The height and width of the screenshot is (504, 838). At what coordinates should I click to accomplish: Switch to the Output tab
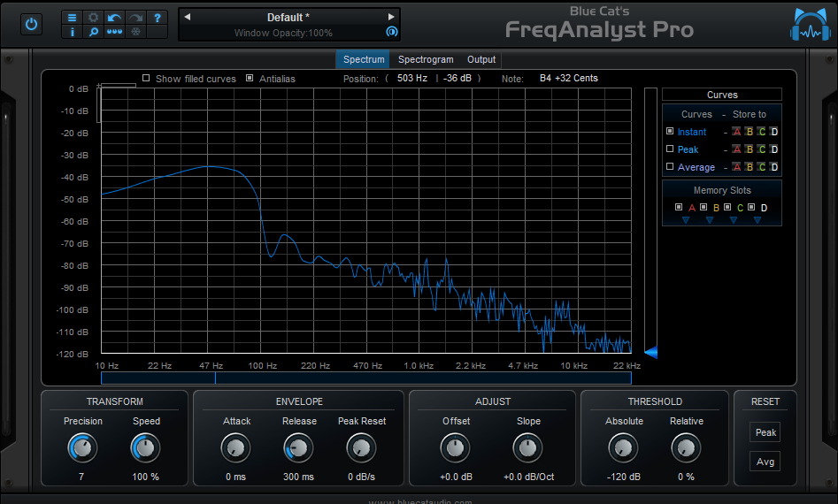[x=481, y=59]
